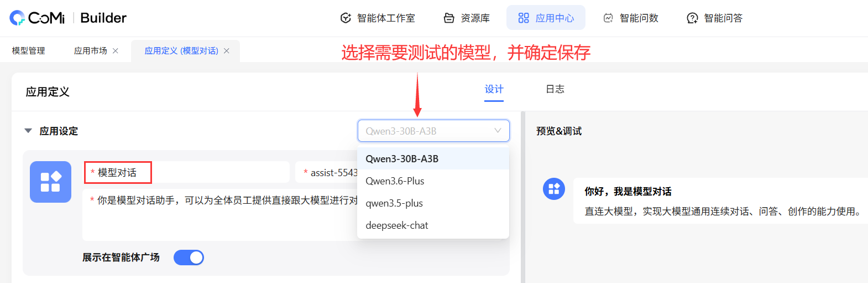
Task: Click the 预览&调试 panel heading
Action: (559, 131)
